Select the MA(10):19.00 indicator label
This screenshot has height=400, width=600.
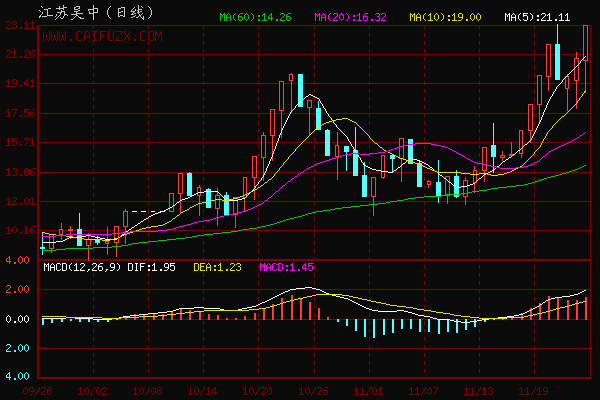tap(445, 17)
